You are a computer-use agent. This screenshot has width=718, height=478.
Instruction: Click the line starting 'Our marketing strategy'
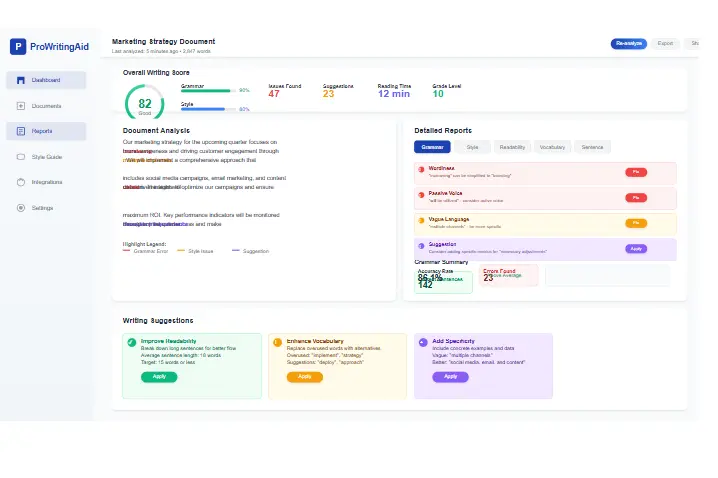[200, 142]
